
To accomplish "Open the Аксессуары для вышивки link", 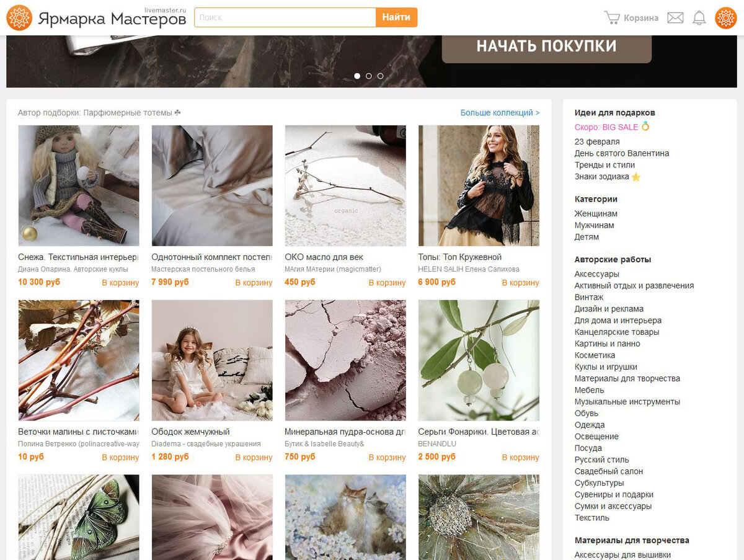I will (622, 555).
